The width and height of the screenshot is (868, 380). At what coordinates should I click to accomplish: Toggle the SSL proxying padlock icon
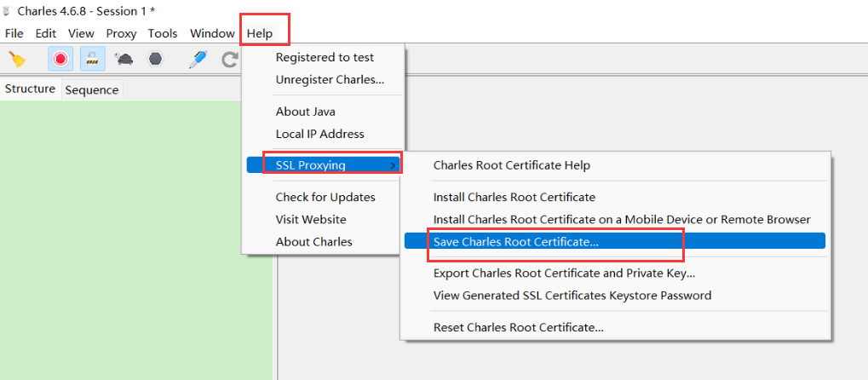[93, 59]
